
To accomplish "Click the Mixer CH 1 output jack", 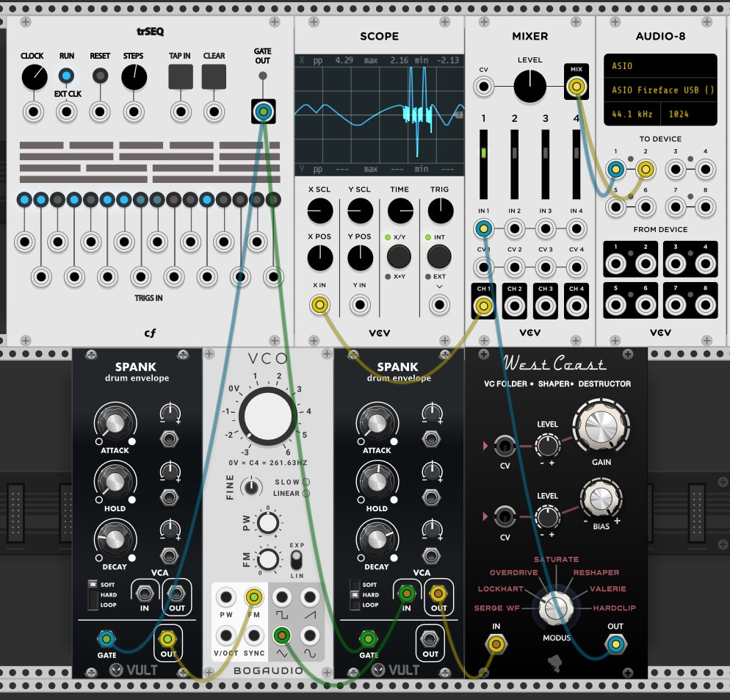I will click(x=483, y=303).
